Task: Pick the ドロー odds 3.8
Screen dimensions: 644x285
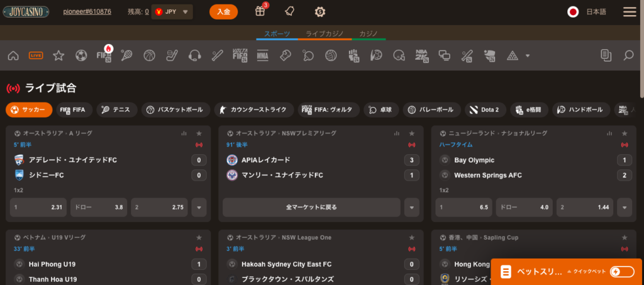Action: point(99,208)
